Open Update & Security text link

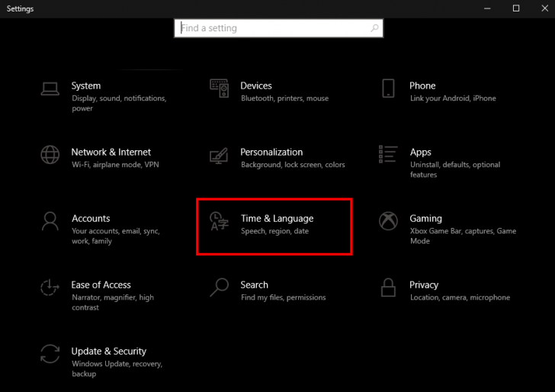108,352
